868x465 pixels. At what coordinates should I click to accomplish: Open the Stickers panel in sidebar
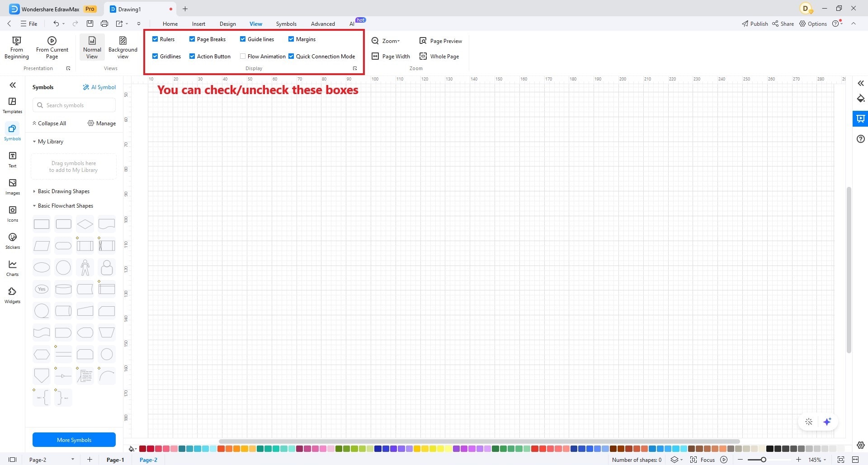(x=12, y=241)
